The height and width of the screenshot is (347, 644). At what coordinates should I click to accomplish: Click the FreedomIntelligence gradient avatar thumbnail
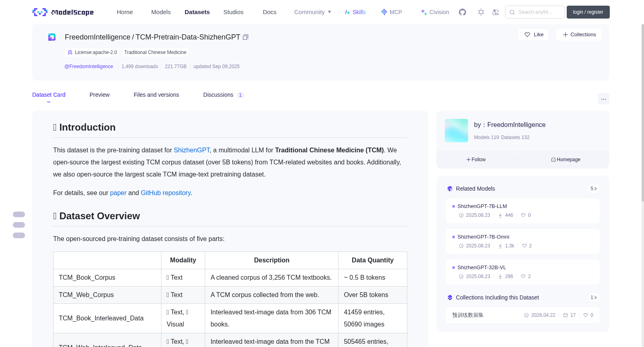[x=456, y=131]
